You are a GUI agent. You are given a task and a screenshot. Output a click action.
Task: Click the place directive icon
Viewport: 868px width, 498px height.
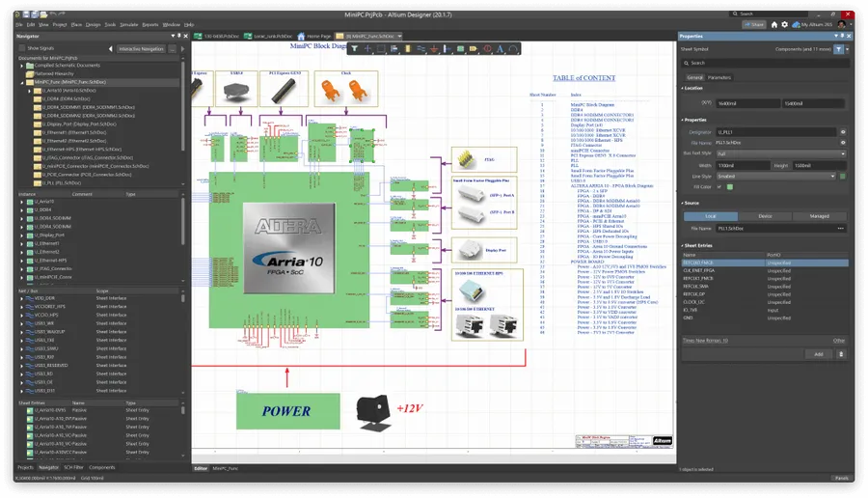487,49
